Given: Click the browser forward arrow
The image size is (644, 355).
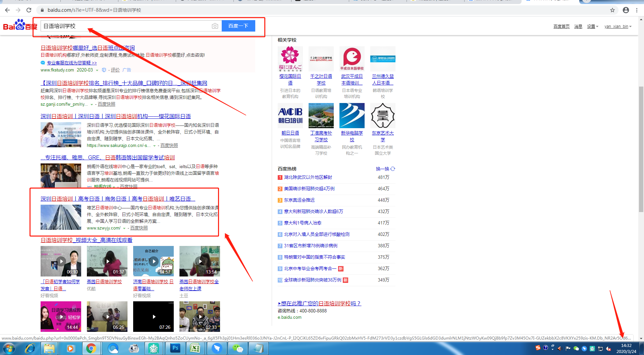Looking at the screenshot, I should point(18,10).
